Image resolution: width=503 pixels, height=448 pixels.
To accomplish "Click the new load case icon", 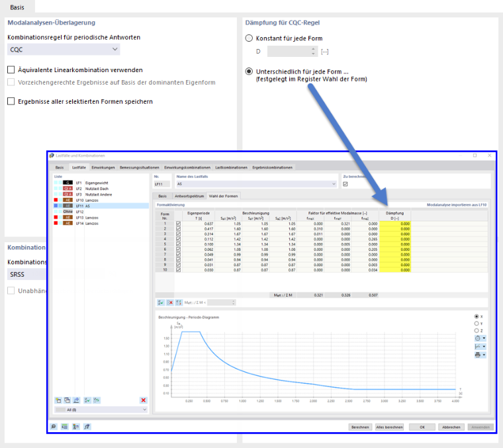I will click(58, 400).
